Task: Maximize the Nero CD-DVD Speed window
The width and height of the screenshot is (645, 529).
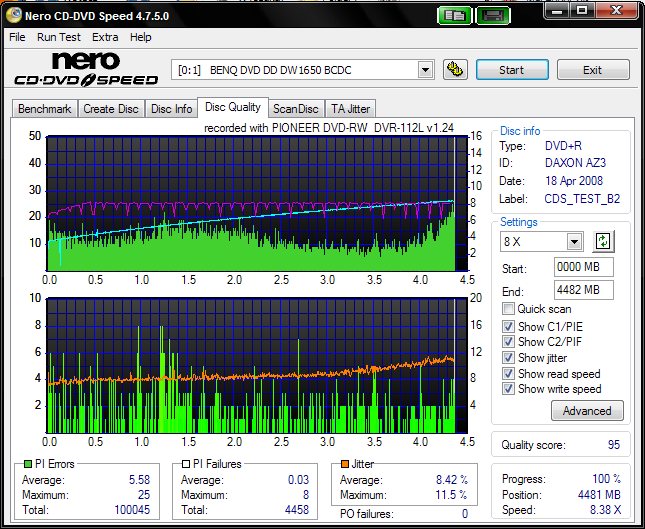Action: click(x=582, y=10)
